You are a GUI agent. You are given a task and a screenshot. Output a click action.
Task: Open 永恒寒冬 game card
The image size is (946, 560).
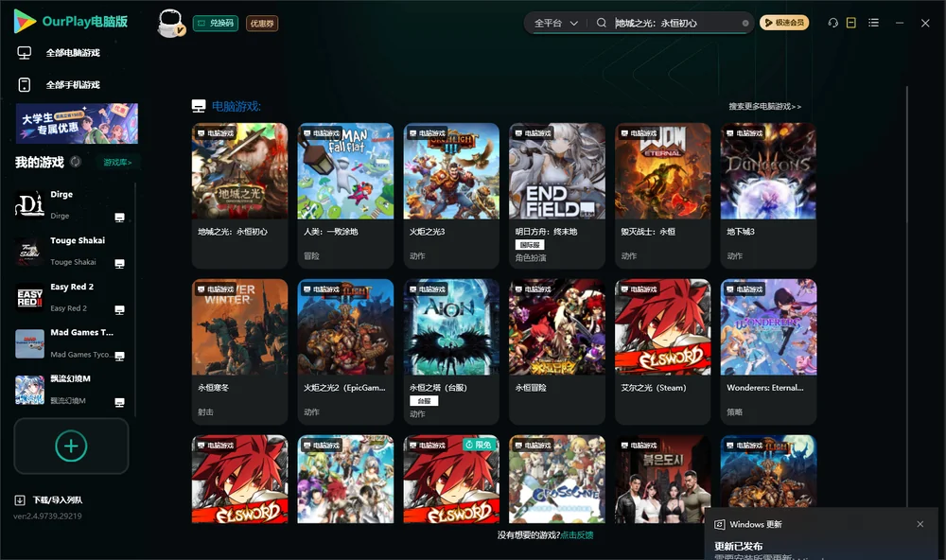pyautogui.click(x=239, y=351)
